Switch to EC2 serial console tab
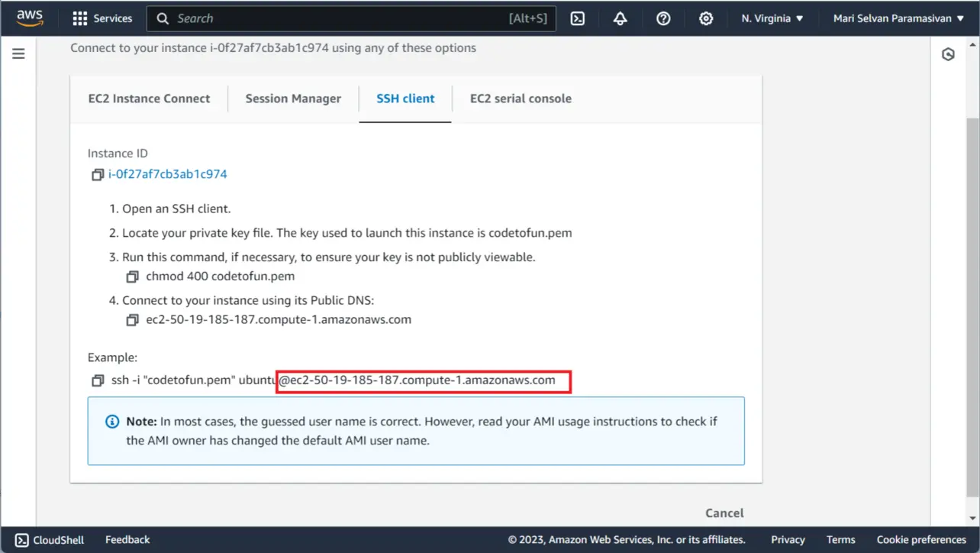 [x=521, y=99]
